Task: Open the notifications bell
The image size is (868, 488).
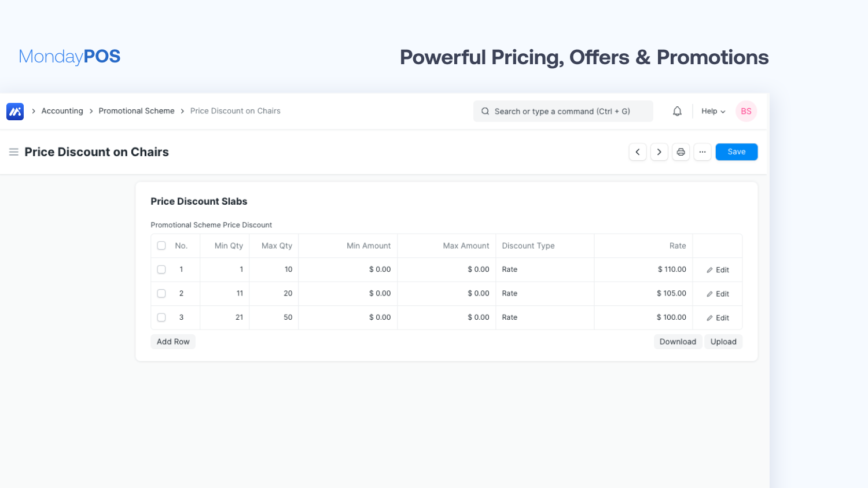Action: coord(677,111)
